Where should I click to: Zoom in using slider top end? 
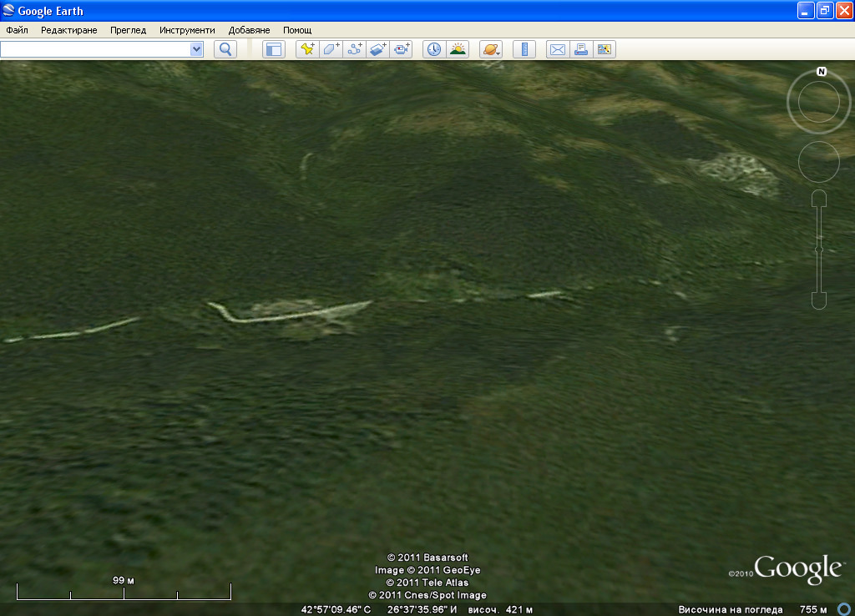pyautogui.click(x=819, y=198)
